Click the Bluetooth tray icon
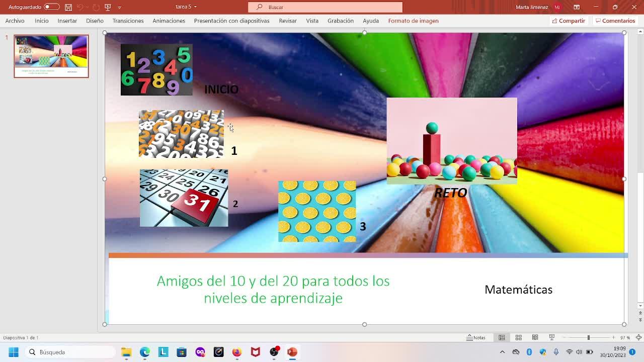Viewport: 644px width, 362px height. click(529, 352)
